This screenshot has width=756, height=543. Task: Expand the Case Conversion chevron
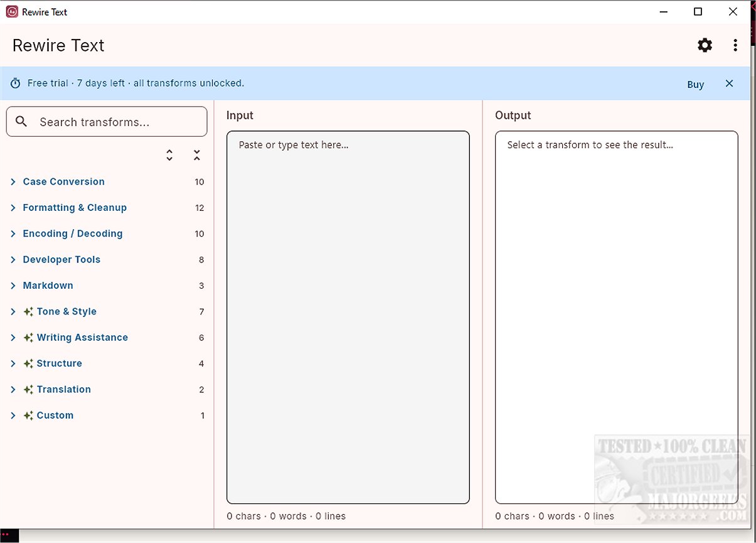click(x=13, y=182)
